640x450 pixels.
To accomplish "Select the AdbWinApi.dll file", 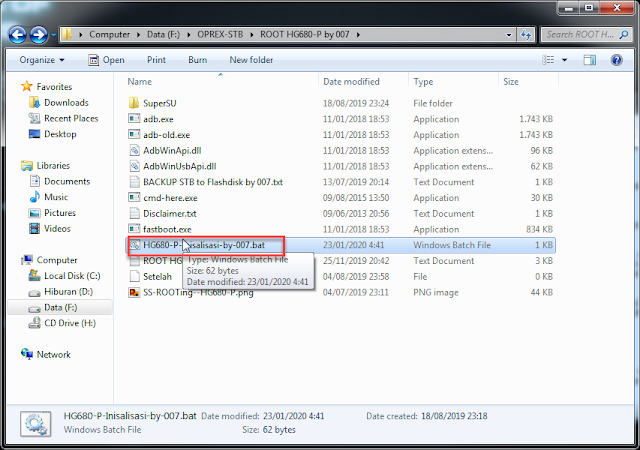I will pos(170,150).
